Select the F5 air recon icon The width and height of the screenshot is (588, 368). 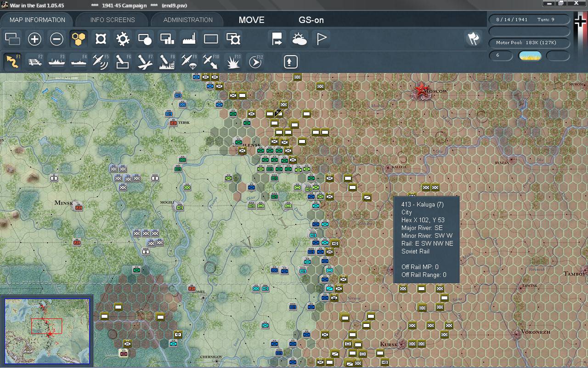[x=101, y=62]
